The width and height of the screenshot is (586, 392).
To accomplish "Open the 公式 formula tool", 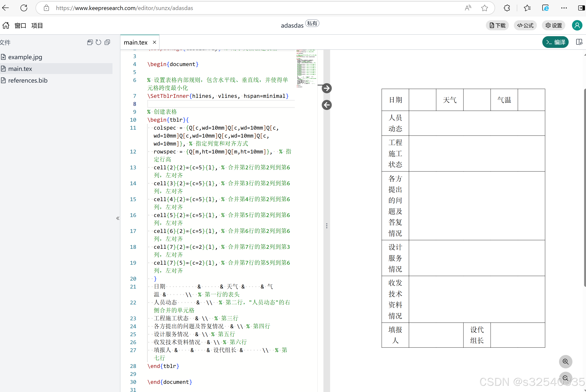I will point(525,26).
